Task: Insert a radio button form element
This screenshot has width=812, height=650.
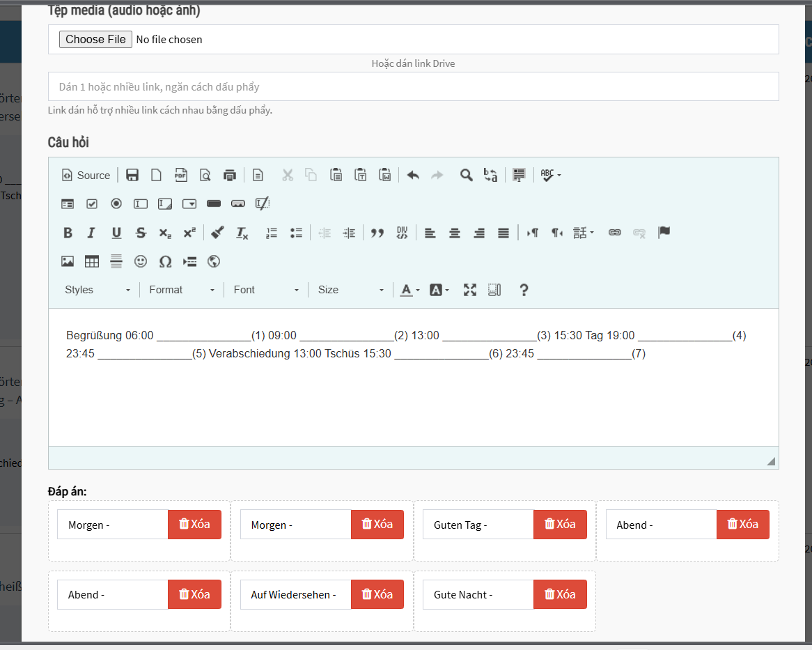Action: [x=116, y=203]
